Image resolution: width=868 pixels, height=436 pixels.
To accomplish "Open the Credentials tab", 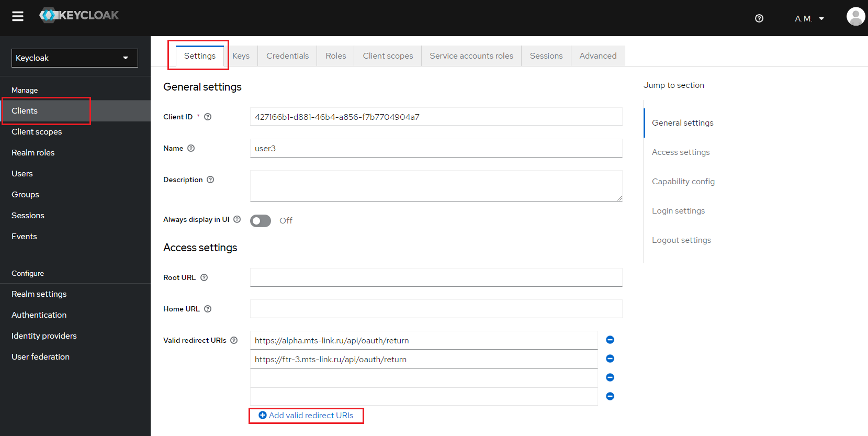I will [x=287, y=56].
